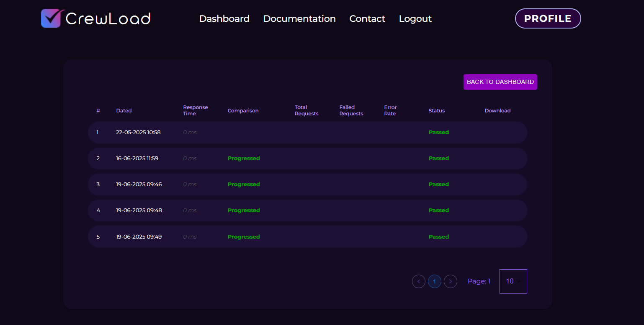The image size is (644, 325).
Task: Open the Profile button
Action: point(548,18)
